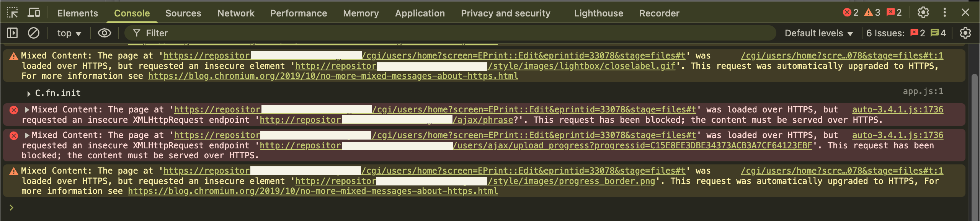Viewport: 980px width, 221px height.
Task: Click the red error count badge
Action: [850, 13]
